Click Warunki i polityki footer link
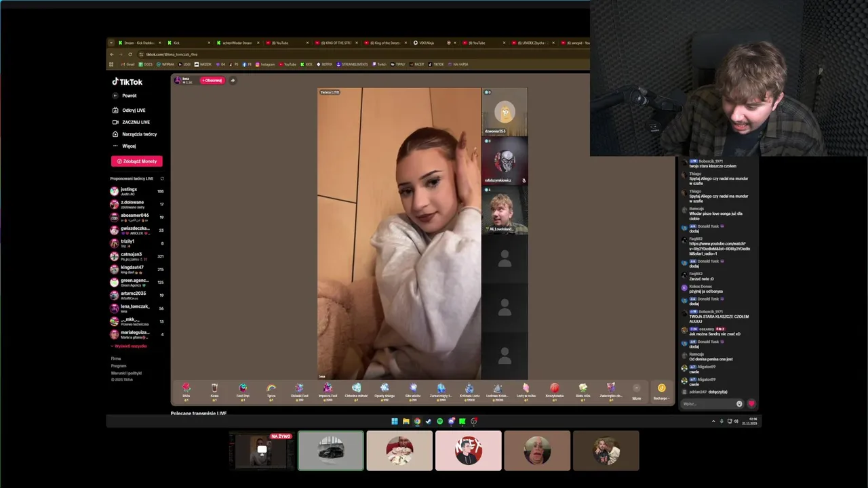The height and width of the screenshot is (488, 868). pos(126,373)
